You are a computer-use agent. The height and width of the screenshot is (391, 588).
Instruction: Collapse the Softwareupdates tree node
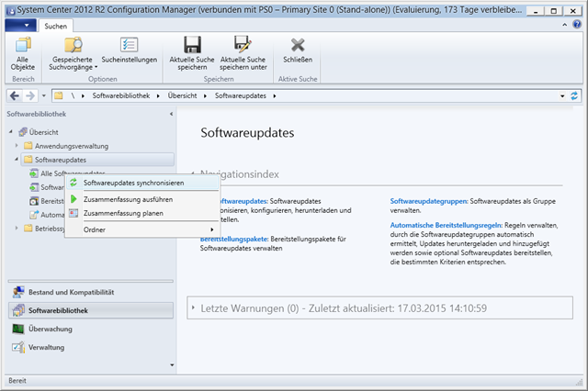17,159
